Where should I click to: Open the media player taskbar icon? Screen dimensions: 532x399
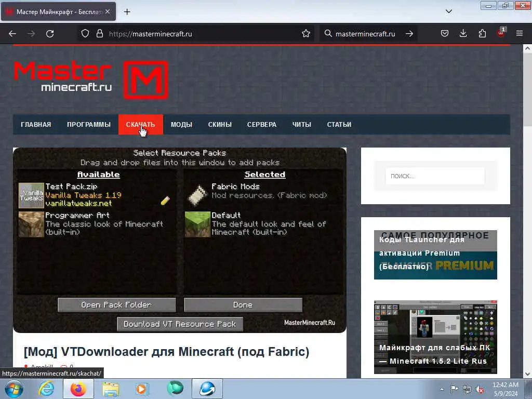(141, 389)
